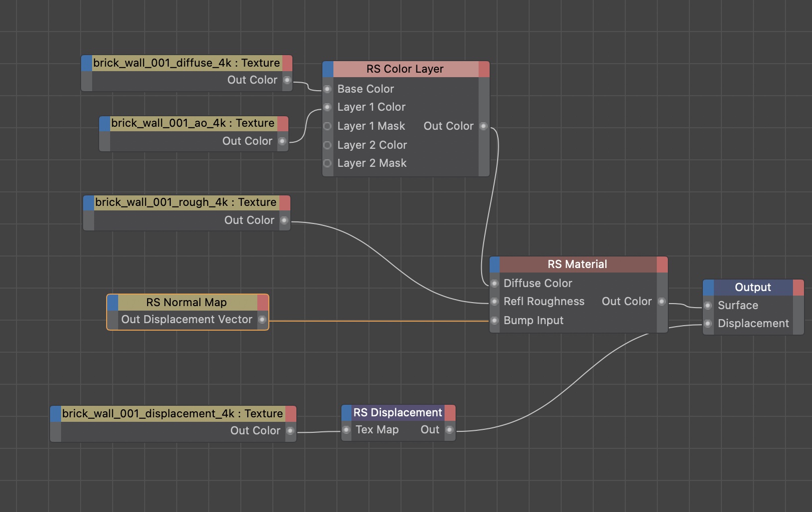This screenshot has height=512, width=812.
Task: Click Displacement input port on Output node
Action: tap(708, 324)
